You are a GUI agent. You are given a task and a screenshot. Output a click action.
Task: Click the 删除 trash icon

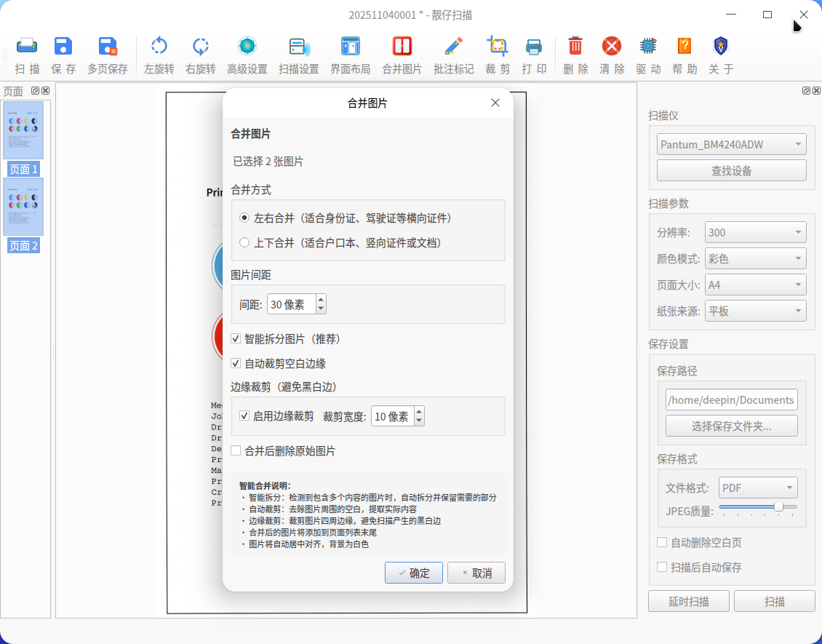(575, 46)
